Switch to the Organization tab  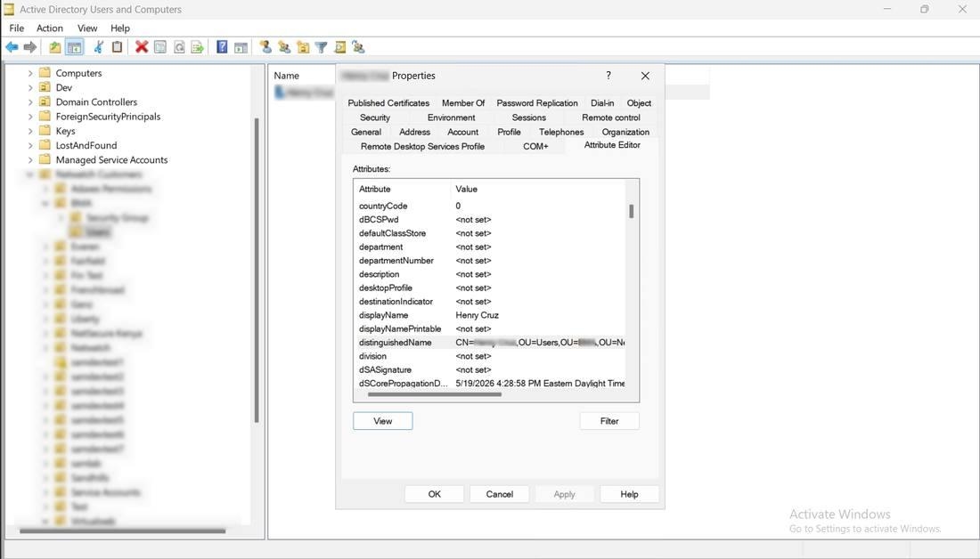pyautogui.click(x=625, y=132)
